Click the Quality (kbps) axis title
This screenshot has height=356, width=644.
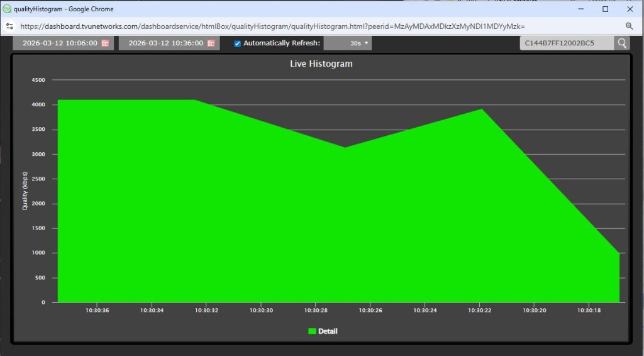click(25, 191)
